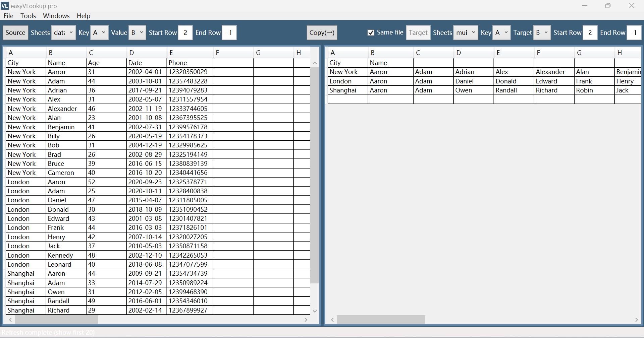Image resolution: width=644 pixels, height=338 pixels.
Task: Uncheck the Same file checkbox
Action: (x=371, y=32)
